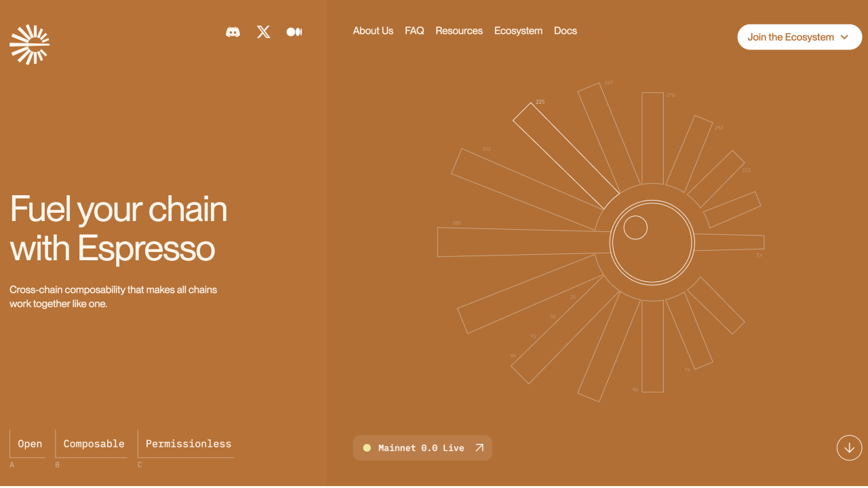Select the Permissionless option
Image resolution: width=868 pixels, height=488 pixels.
click(187, 444)
